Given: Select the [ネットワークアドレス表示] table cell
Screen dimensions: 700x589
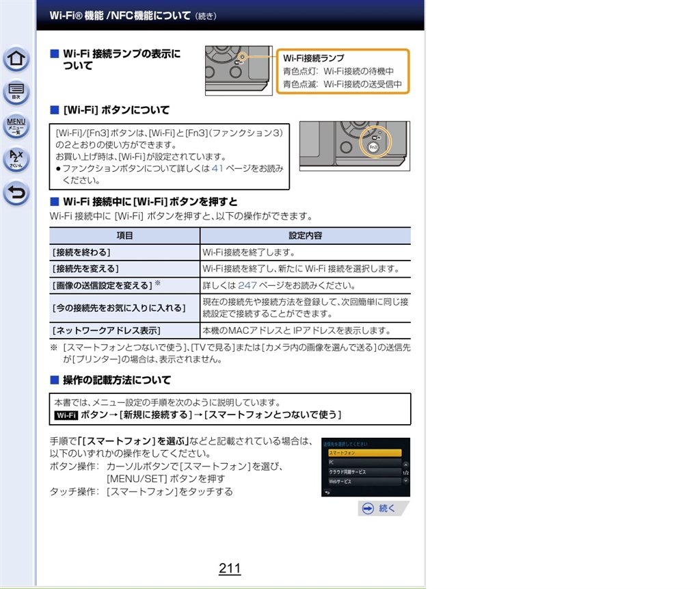Looking at the screenshot, I should tap(124, 330).
